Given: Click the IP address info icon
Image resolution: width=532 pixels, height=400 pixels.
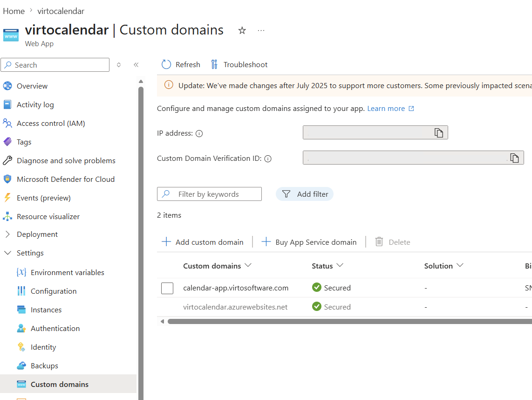Looking at the screenshot, I should (x=199, y=133).
